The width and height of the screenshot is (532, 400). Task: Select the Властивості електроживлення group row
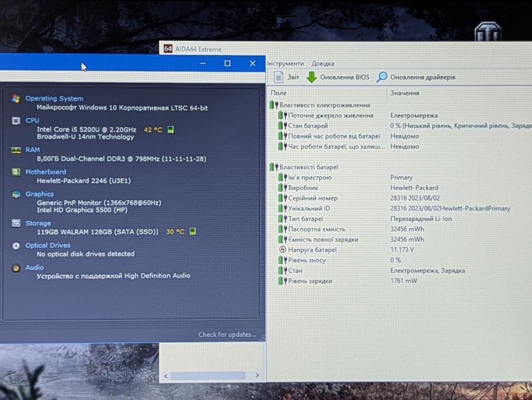coord(320,105)
